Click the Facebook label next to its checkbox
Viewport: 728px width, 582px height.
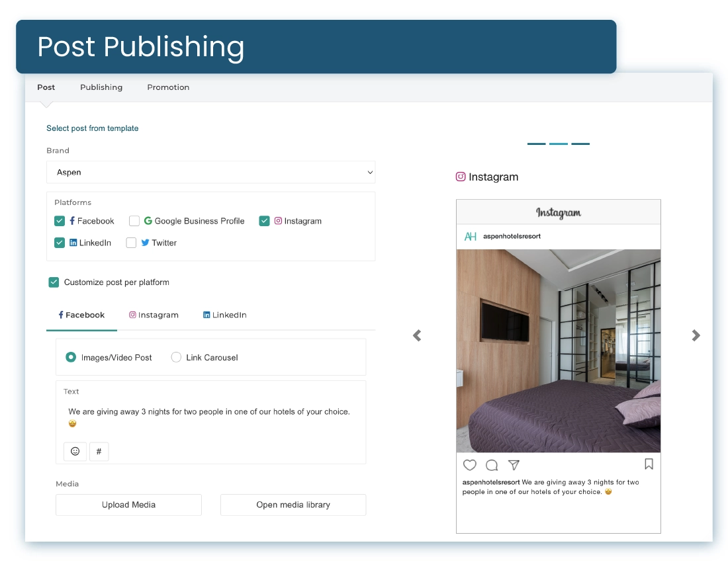tap(96, 221)
